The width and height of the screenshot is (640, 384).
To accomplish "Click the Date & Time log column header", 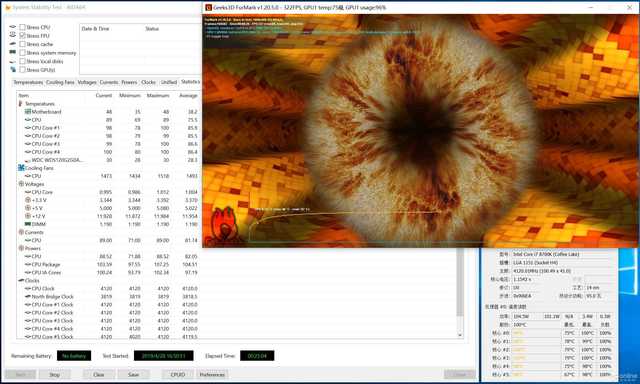I will tap(95, 29).
